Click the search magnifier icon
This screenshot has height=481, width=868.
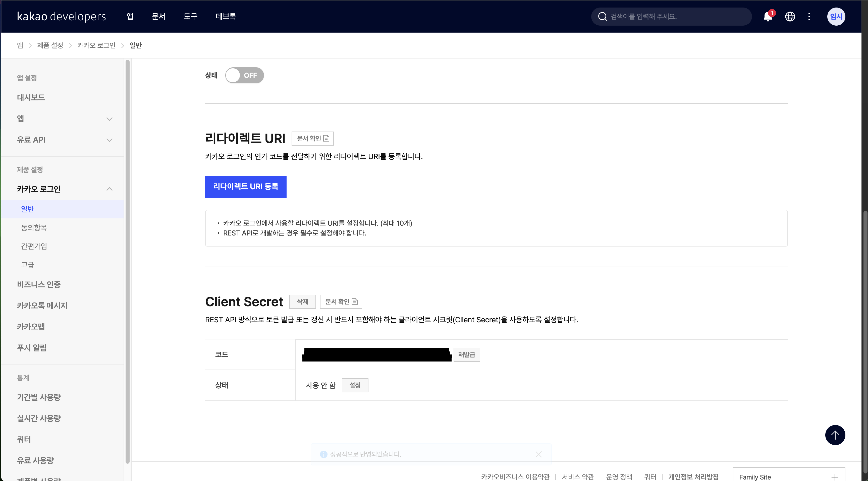pyautogui.click(x=602, y=17)
